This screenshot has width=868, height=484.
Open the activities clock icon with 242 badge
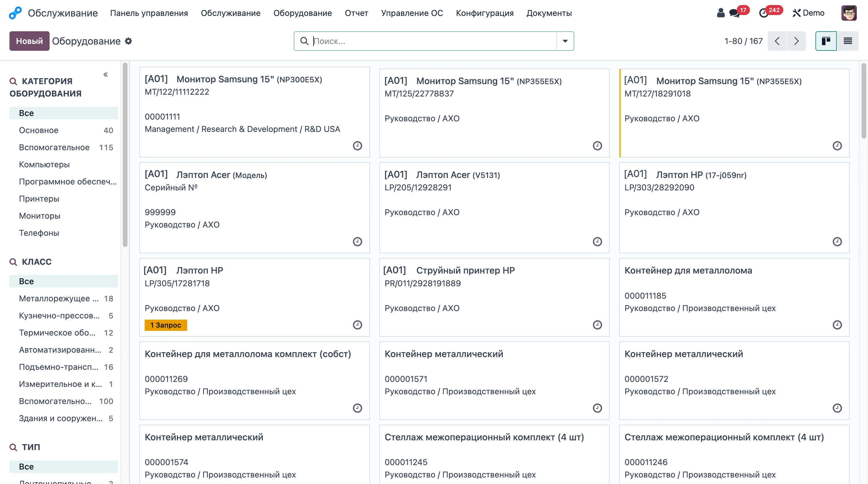763,13
